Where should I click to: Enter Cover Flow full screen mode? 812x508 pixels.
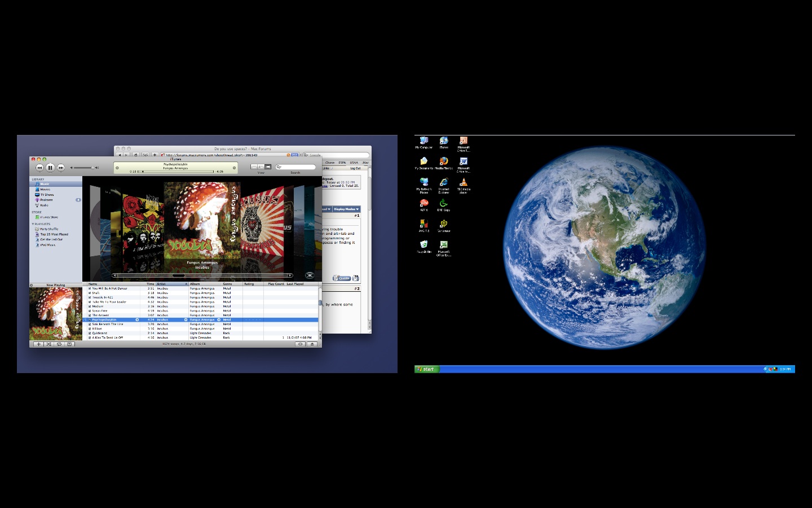pos(310,275)
